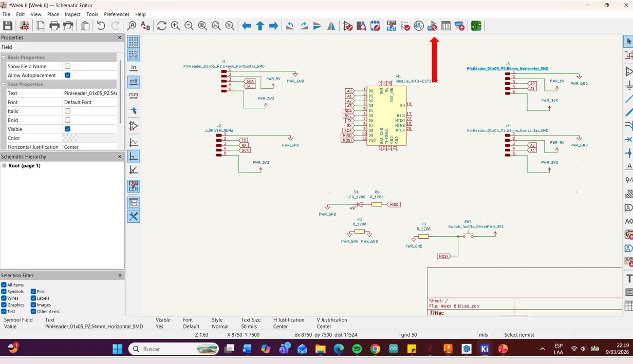Viewport: 633px width, 364px height.
Task: Toggle full-window crosshair cursor
Action: tap(134, 110)
